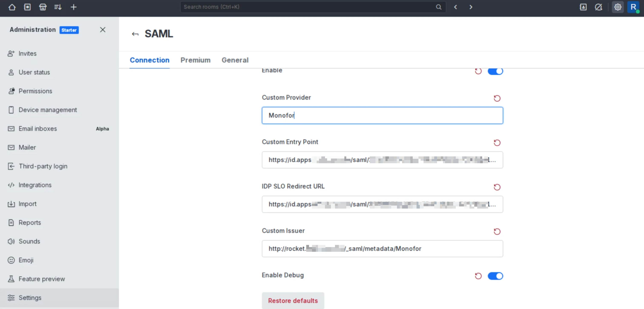The image size is (644, 309).
Task: Open Sounds in the sidebar
Action: pyautogui.click(x=59, y=241)
